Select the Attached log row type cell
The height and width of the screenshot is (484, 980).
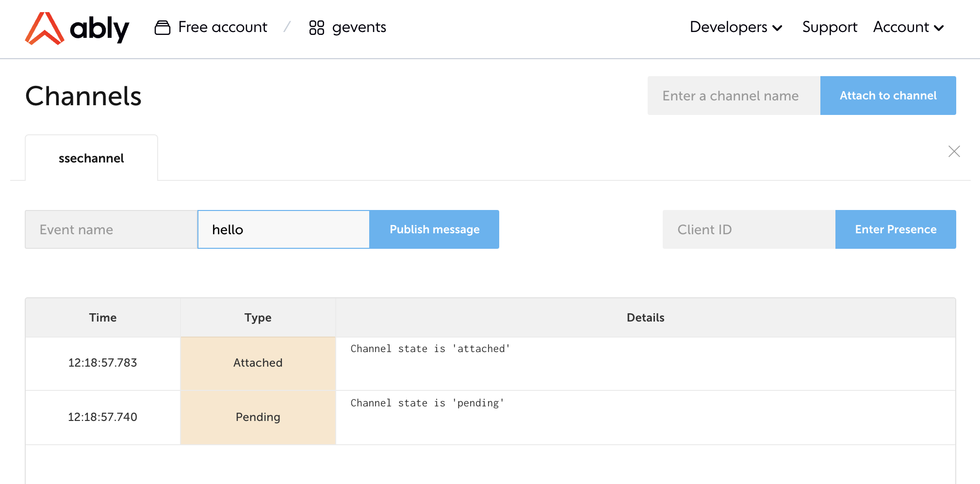click(x=258, y=363)
